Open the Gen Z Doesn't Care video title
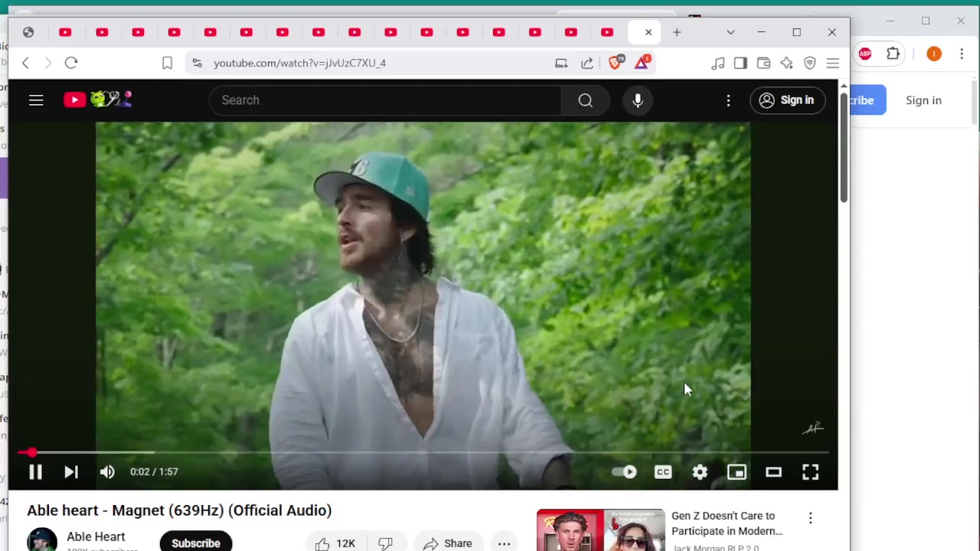Image resolution: width=980 pixels, height=551 pixels. tap(727, 523)
